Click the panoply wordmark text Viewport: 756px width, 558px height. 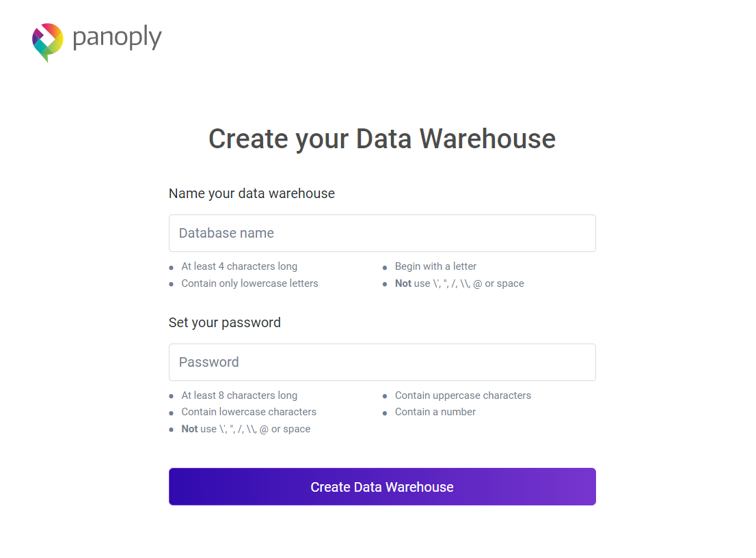(117, 38)
